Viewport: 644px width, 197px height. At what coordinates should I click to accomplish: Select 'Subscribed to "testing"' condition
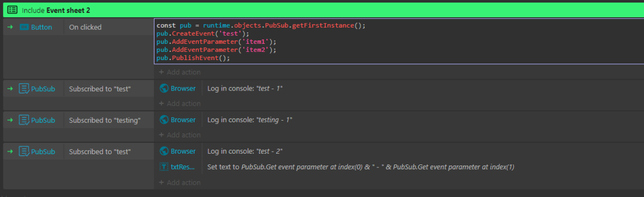click(105, 120)
